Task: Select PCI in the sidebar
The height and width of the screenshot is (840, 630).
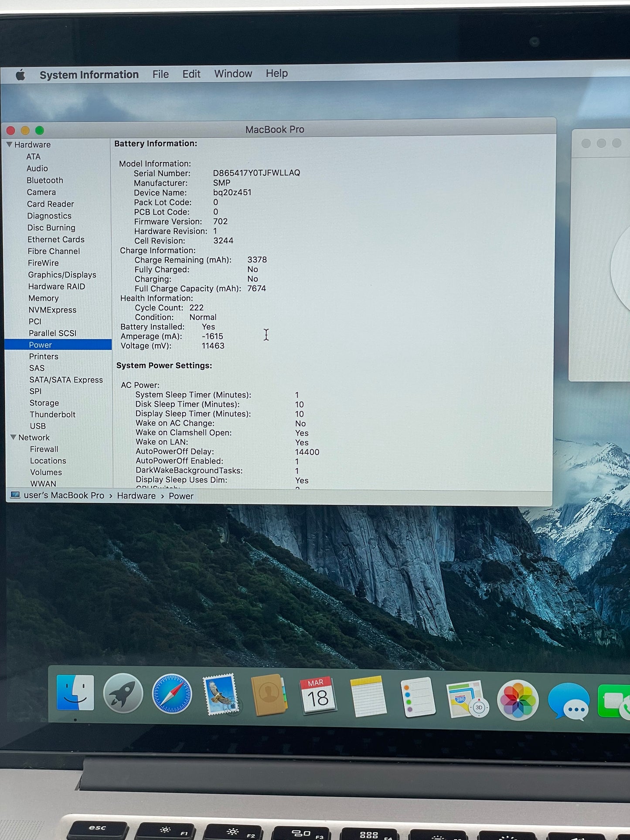Action: [x=35, y=321]
